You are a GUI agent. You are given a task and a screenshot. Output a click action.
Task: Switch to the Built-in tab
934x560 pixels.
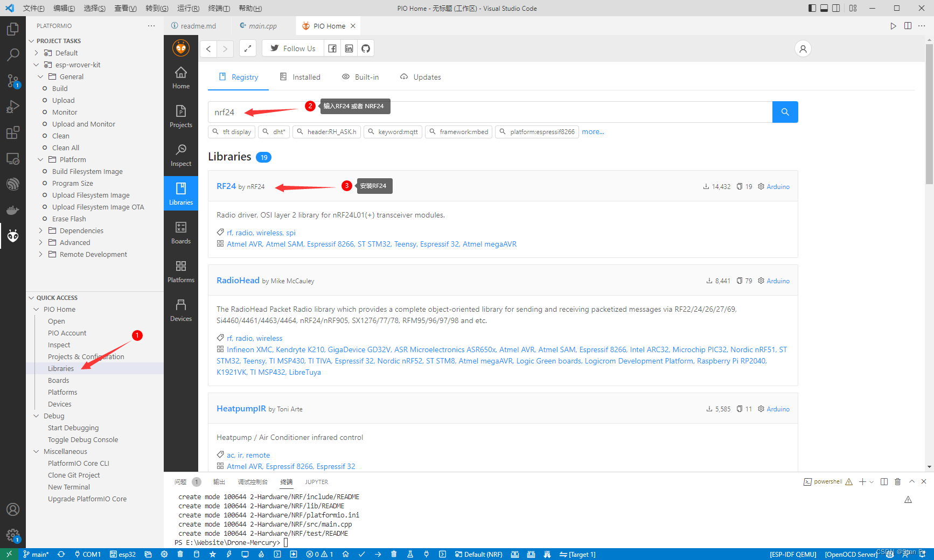pyautogui.click(x=360, y=77)
